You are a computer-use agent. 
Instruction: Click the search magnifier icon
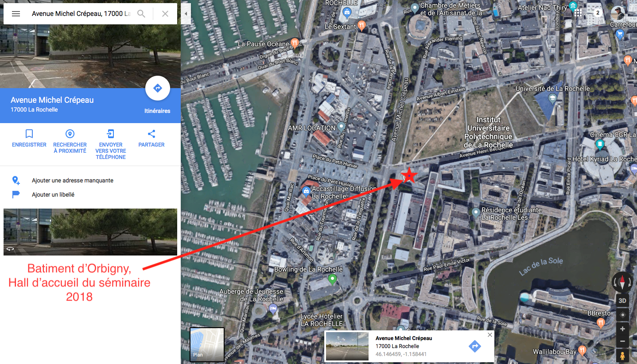tap(141, 14)
